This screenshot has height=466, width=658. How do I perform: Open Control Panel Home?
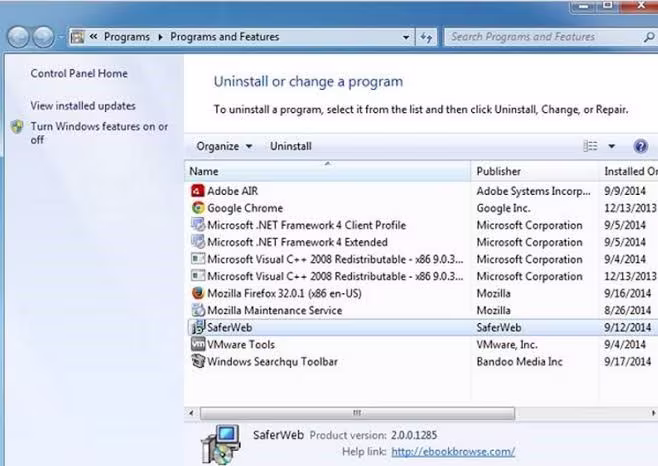click(x=79, y=73)
